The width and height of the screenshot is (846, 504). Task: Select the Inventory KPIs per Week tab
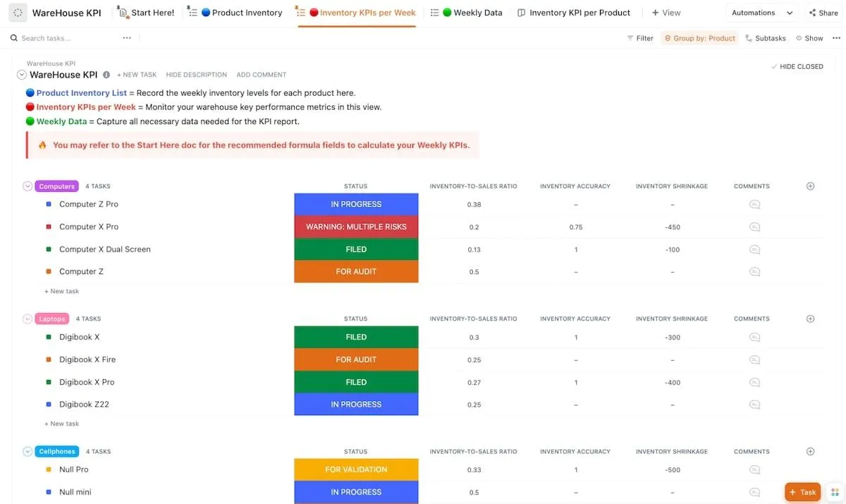(x=356, y=13)
